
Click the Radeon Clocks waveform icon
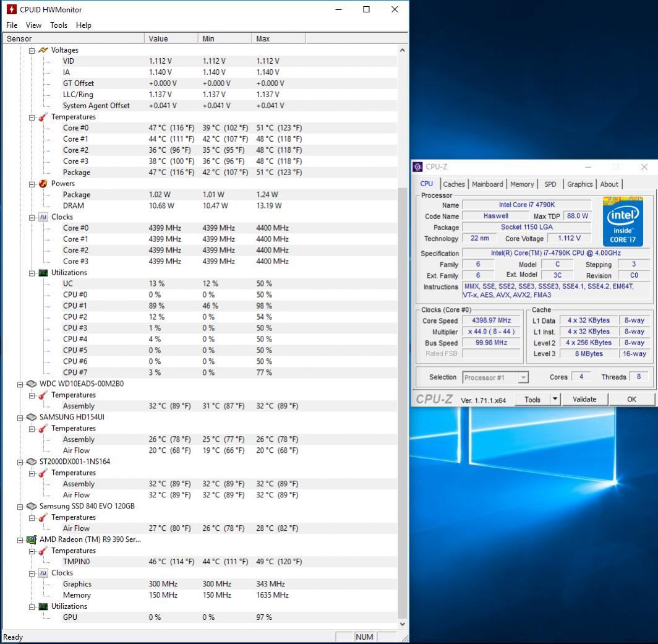(x=43, y=573)
